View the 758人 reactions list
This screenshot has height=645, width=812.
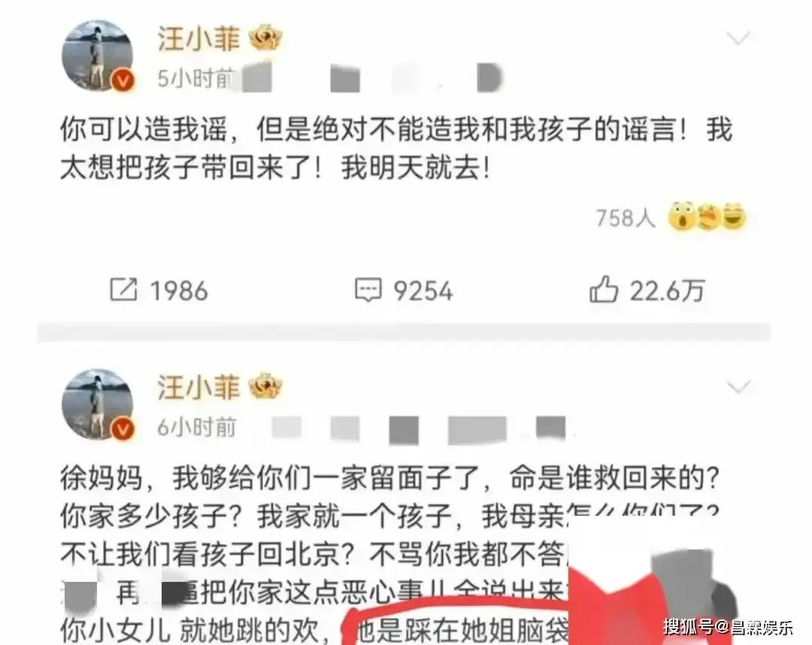pyautogui.click(x=626, y=218)
